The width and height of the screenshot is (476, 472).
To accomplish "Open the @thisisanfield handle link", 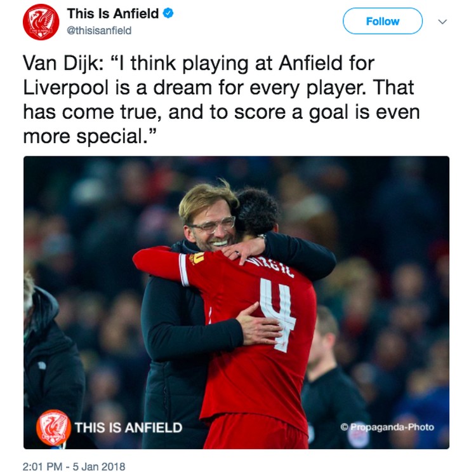I will (99, 30).
